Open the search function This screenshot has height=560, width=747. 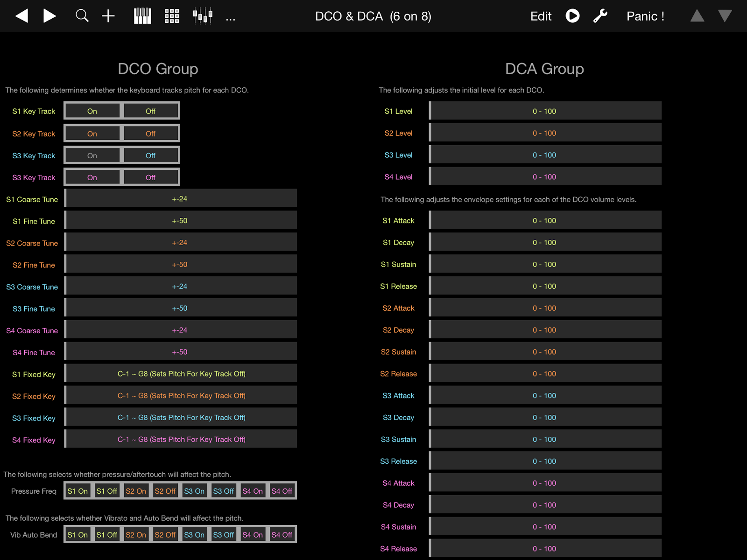[x=82, y=15]
